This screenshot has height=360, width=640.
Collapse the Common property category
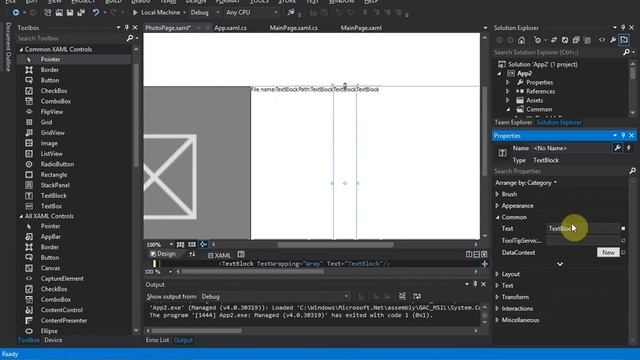coord(497,217)
